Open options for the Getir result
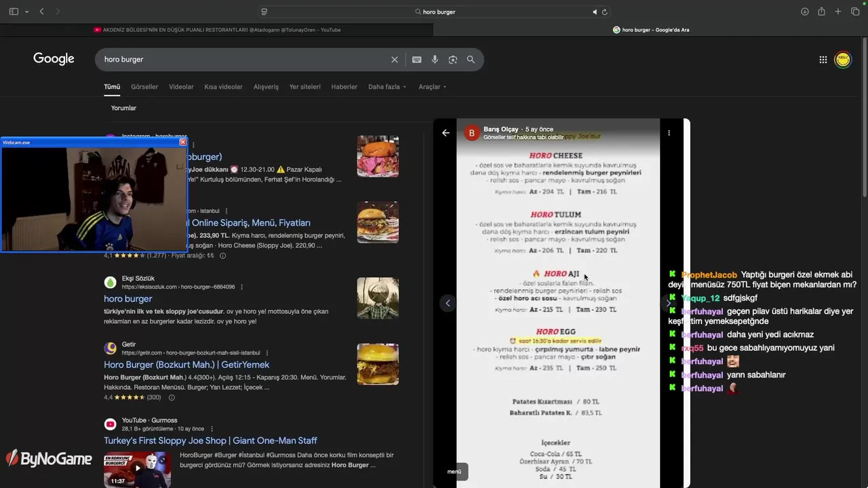This screenshot has height=488, width=868. click(267, 353)
